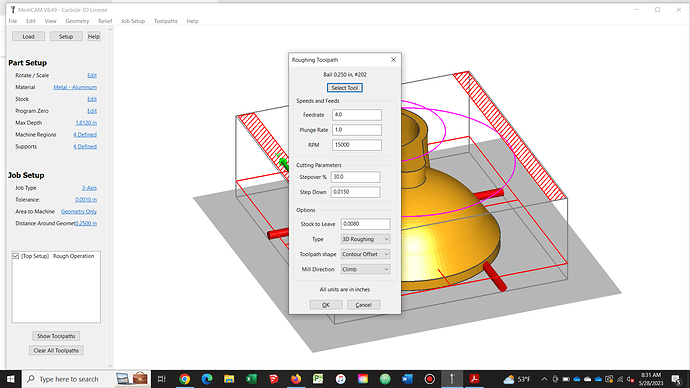Open Excel from the taskbar
This screenshot has height=388, width=690.
pos(251,379)
